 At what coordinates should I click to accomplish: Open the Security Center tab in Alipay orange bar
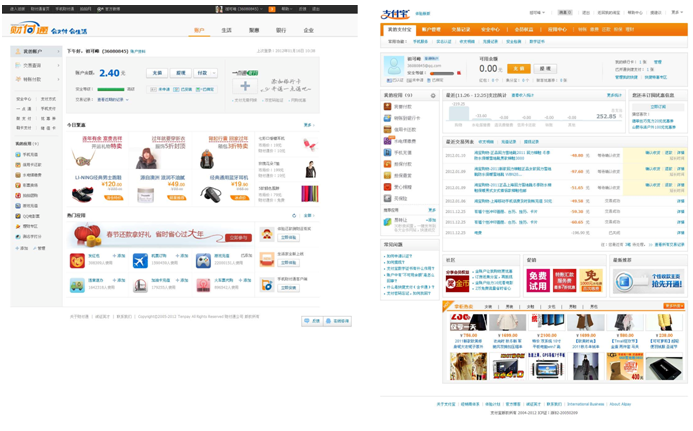click(x=490, y=30)
